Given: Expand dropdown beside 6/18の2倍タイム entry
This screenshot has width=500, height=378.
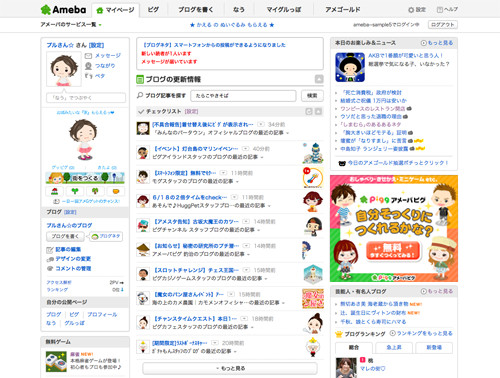Looking at the screenshot, I should click(235, 197).
